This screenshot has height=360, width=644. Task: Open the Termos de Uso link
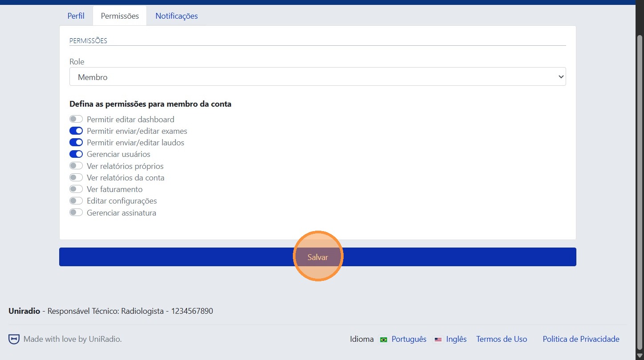502,339
